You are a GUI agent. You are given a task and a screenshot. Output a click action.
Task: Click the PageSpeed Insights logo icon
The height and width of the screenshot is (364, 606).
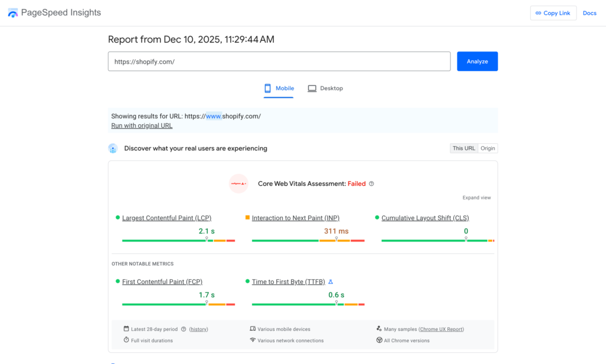[x=13, y=13]
